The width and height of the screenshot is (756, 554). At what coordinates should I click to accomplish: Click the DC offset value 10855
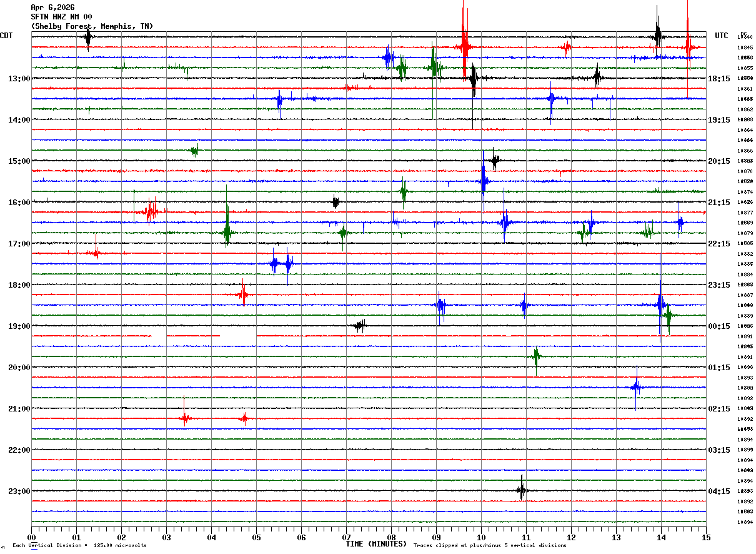[745, 68]
